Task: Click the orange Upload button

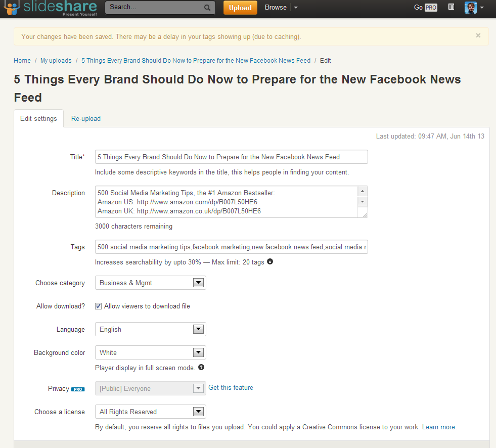Action: click(x=240, y=8)
